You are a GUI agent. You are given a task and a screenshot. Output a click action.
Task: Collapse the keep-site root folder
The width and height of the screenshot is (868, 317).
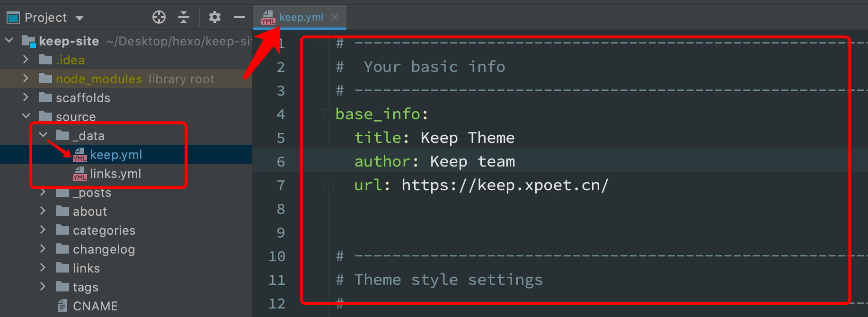tap(9, 41)
